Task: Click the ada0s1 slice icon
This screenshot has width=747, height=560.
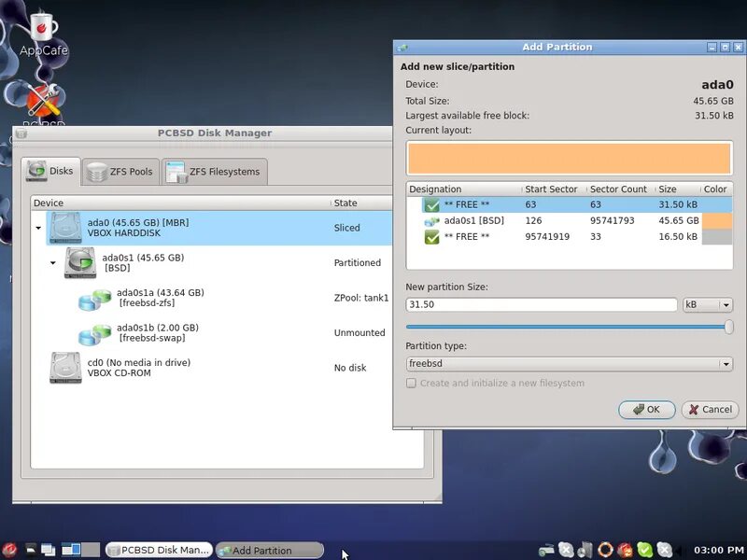Action: (80, 262)
